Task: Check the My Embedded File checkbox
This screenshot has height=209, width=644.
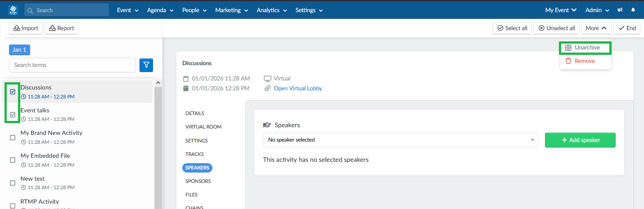Action: pyautogui.click(x=13, y=160)
